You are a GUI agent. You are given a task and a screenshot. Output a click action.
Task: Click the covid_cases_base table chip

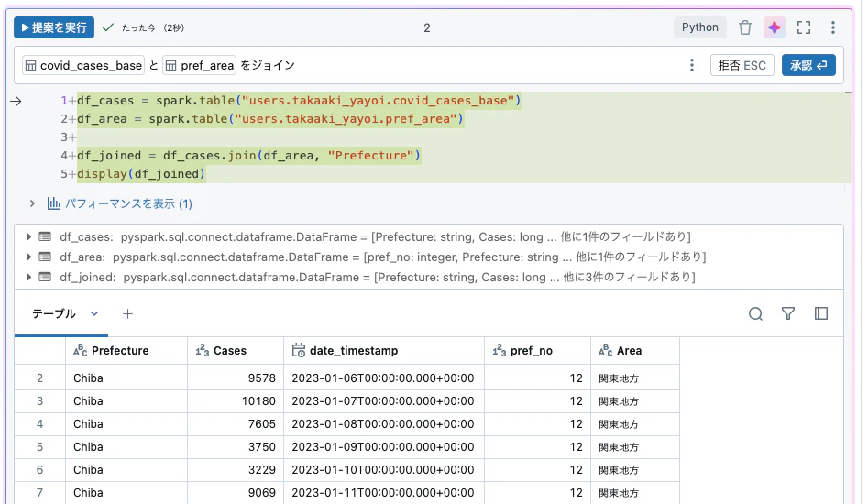[x=83, y=65]
